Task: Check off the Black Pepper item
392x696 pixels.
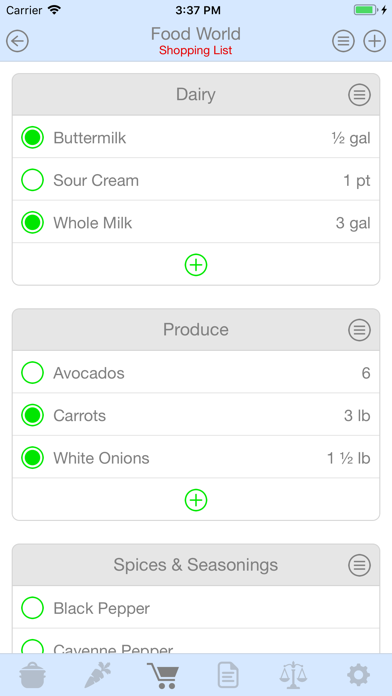Action: click(32, 608)
